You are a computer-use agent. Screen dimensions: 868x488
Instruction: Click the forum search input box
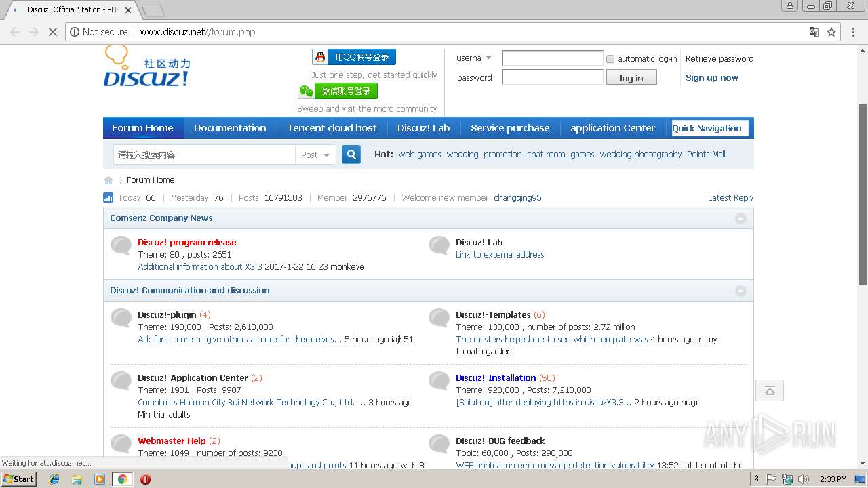(204, 155)
